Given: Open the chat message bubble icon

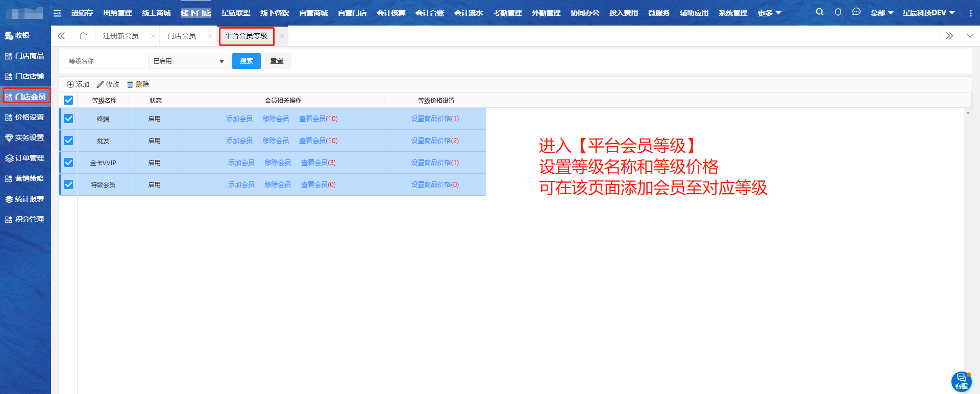Looking at the screenshot, I should click(856, 12).
